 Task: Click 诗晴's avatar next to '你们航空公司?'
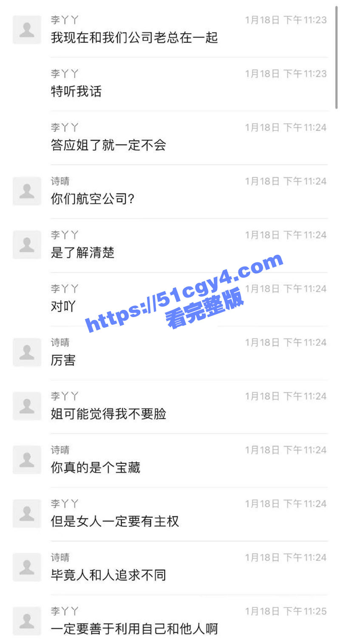27,191
